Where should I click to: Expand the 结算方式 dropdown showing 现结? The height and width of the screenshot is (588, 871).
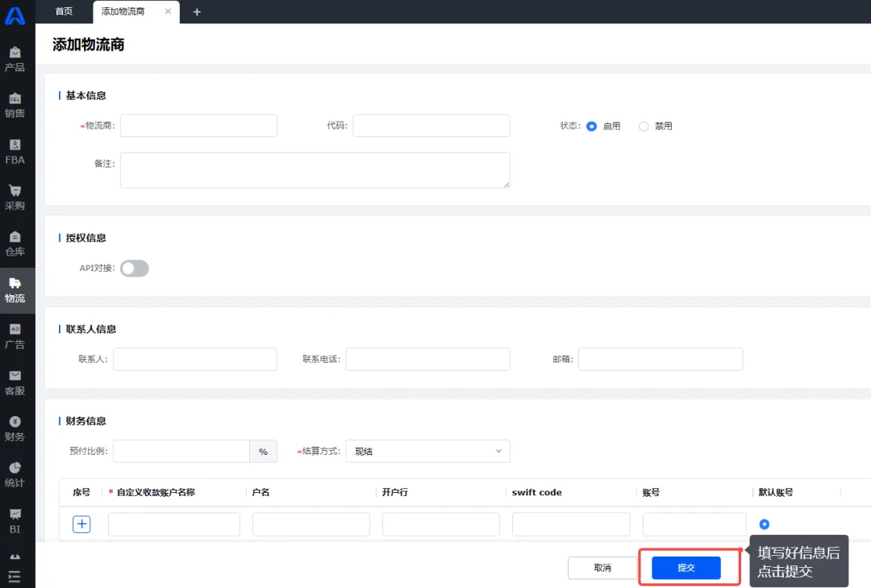click(427, 452)
